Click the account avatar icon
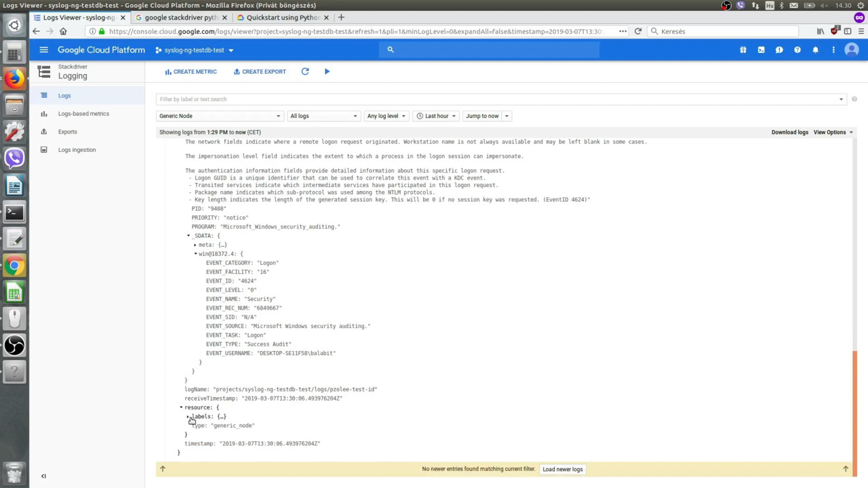868x488 pixels. pos(852,49)
